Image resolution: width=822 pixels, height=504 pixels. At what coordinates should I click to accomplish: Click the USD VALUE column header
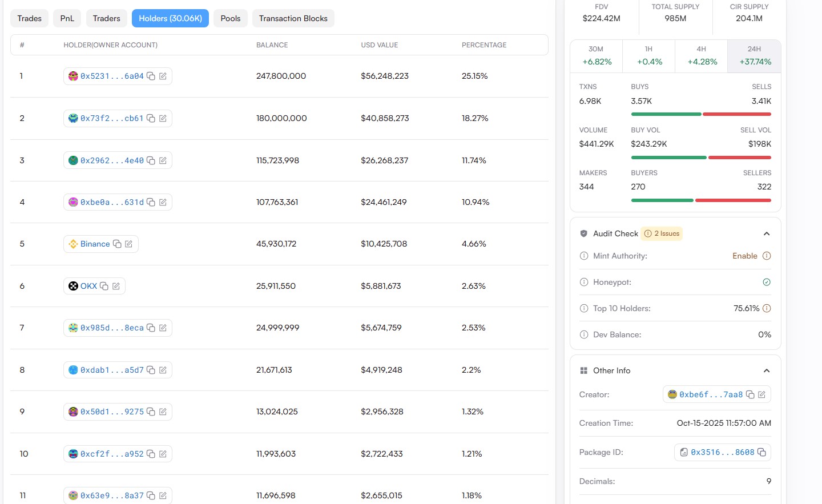coord(380,45)
